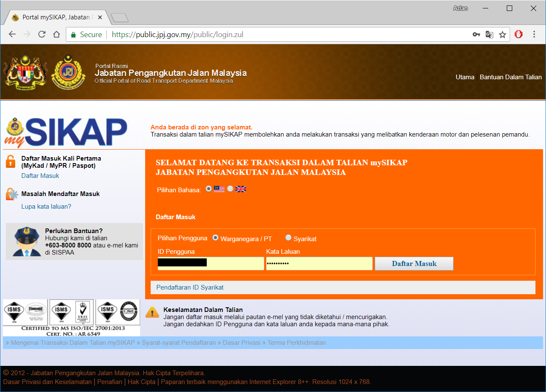Viewport: 546px width, 392px height.
Task: Reload the page with the refresh icon
Action: 42,34
